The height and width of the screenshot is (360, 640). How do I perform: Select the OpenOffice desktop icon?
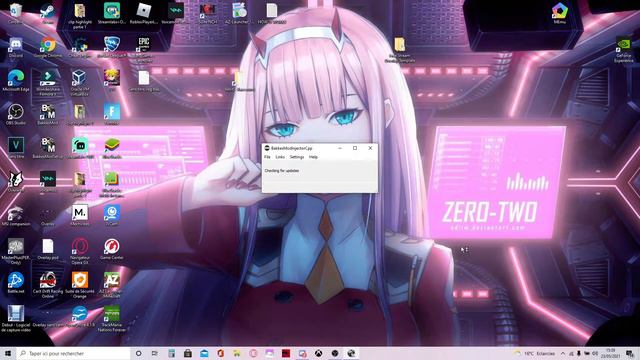coord(80,316)
